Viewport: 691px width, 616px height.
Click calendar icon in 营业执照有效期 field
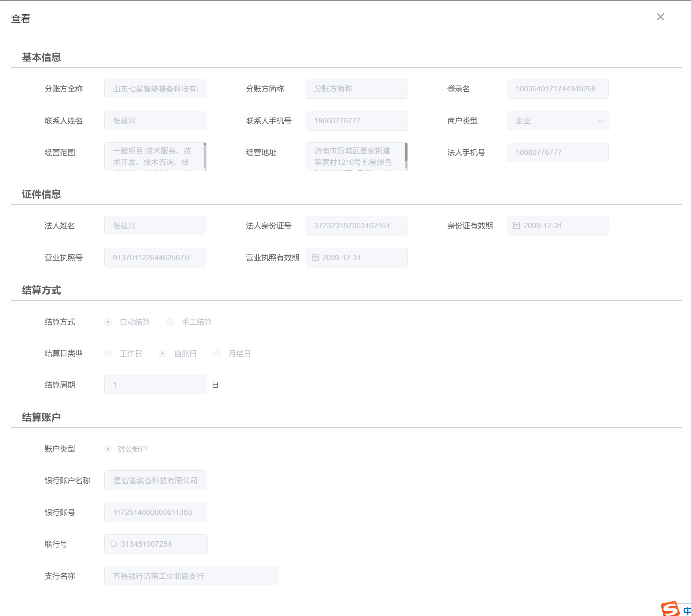click(x=315, y=257)
